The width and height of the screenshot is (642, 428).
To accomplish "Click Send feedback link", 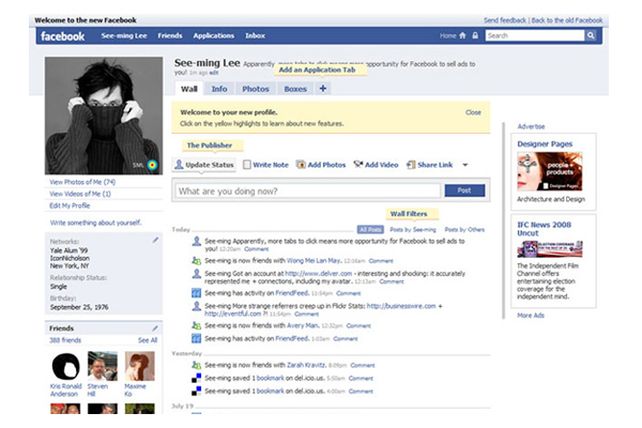I will click(505, 20).
